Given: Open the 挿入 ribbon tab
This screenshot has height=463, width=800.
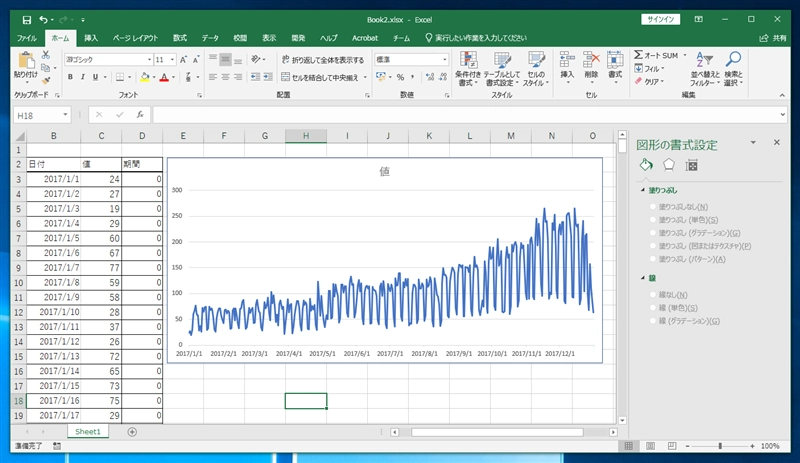Looking at the screenshot, I should 91,38.
